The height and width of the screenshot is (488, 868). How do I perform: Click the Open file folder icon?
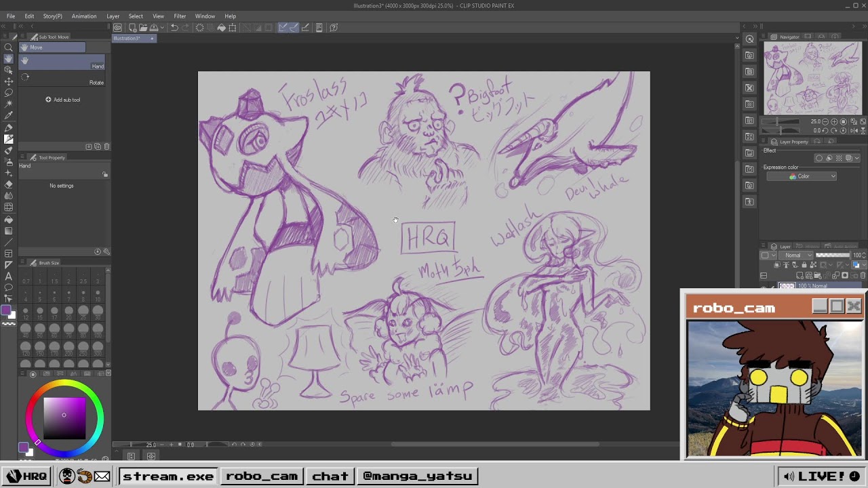point(143,28)
